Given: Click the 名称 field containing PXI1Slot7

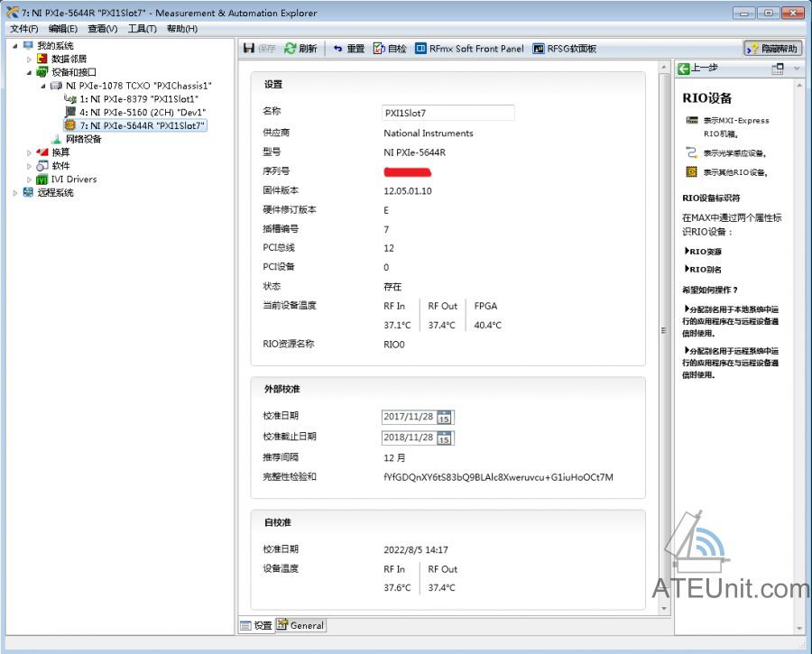Looking at the screenshot, I should coord(448,113).
